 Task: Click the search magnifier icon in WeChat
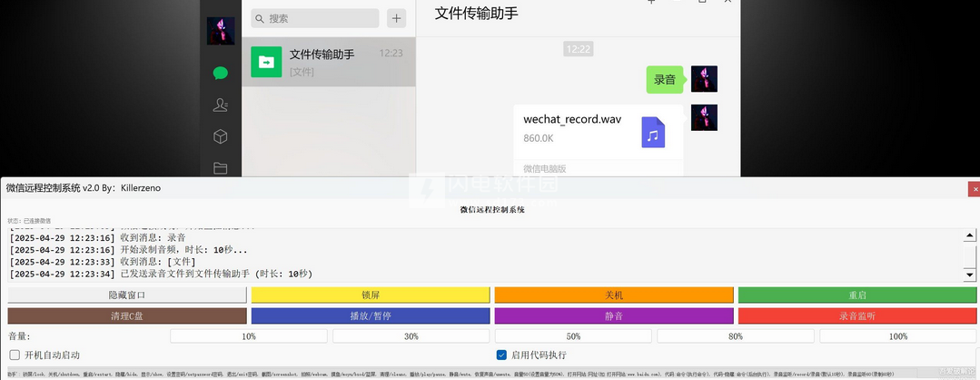click(260, 19)
